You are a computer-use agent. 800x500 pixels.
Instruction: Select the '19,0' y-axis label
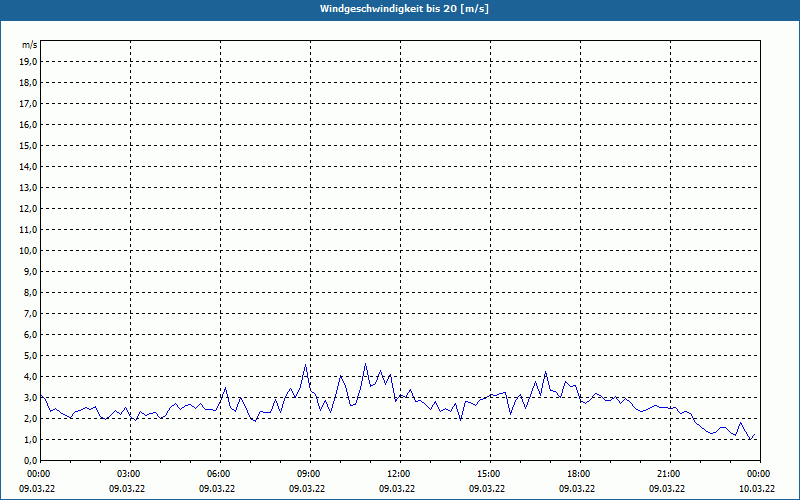pos(28,62)
